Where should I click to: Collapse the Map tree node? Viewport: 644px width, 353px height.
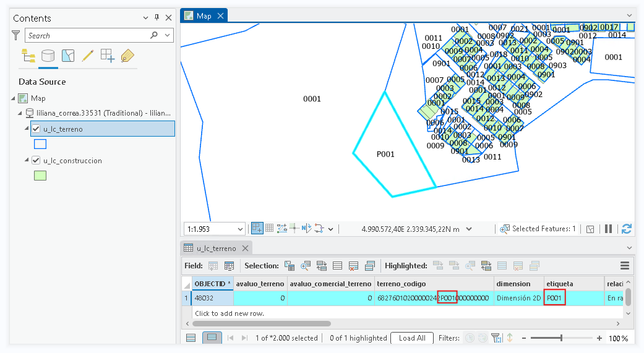[x=14, y=98]
